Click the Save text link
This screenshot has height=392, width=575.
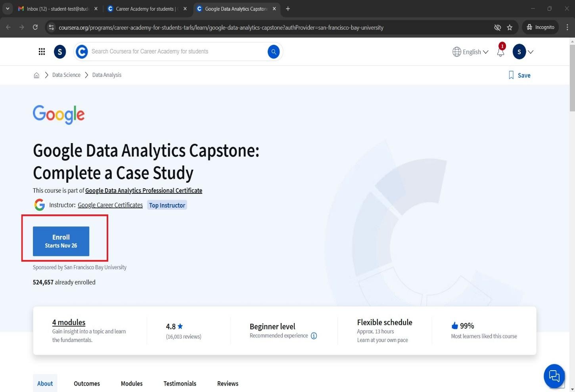click(x=524, y=75)
